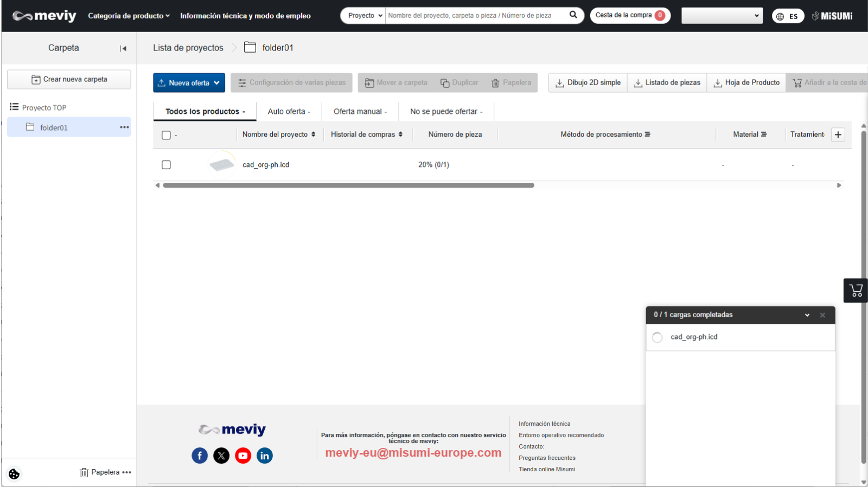Expand Categoría de producto menu

129,16
